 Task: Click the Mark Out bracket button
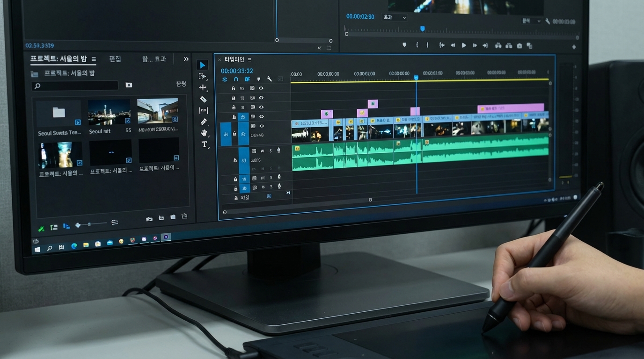coord(427,45)
